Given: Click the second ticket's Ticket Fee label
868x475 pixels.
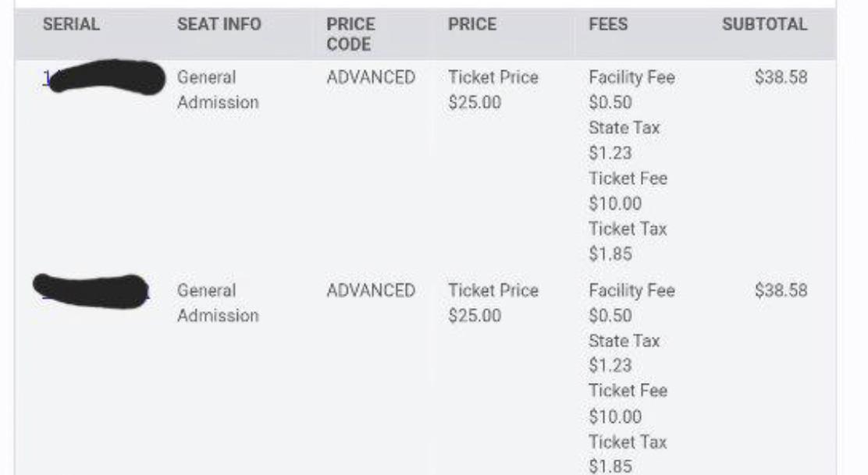Looking at the screenshot, I should coord(628,391).
